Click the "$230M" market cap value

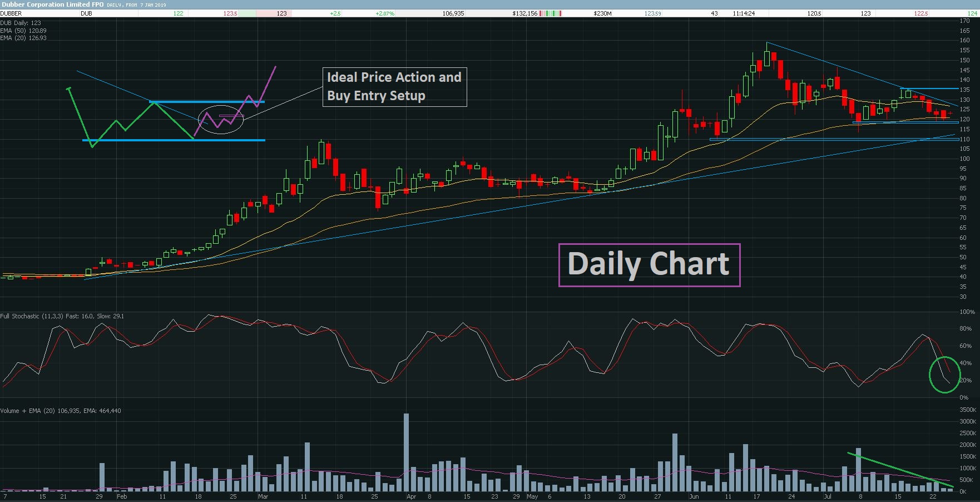(x=602, y=13)
